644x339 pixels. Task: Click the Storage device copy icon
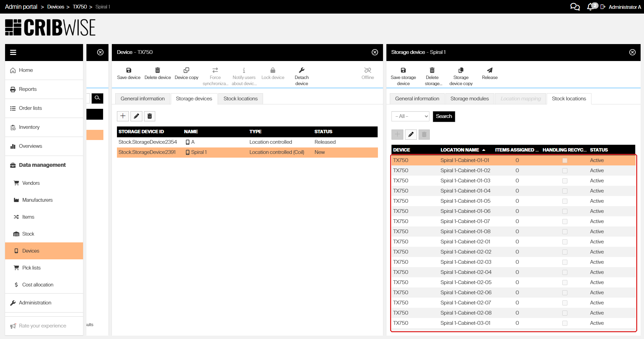click(461, 70)
